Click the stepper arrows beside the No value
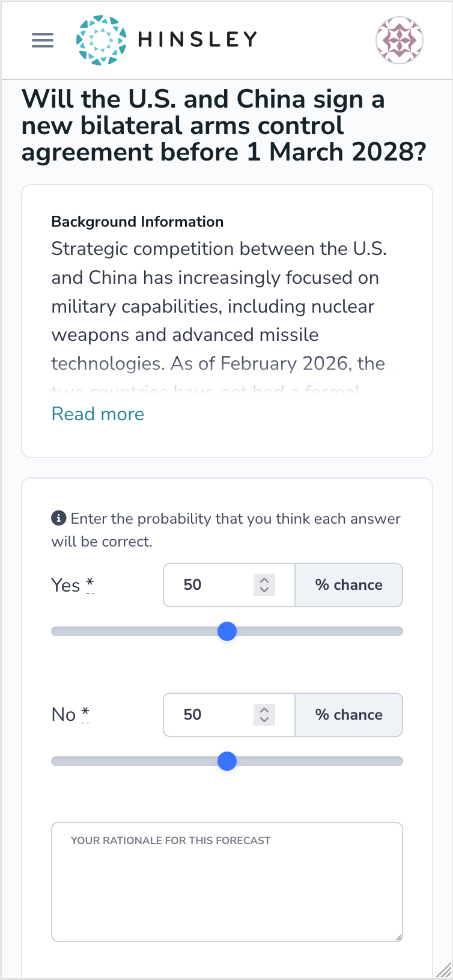The width and height of the screenshot is (453, 980). click(x=263, y=714)
